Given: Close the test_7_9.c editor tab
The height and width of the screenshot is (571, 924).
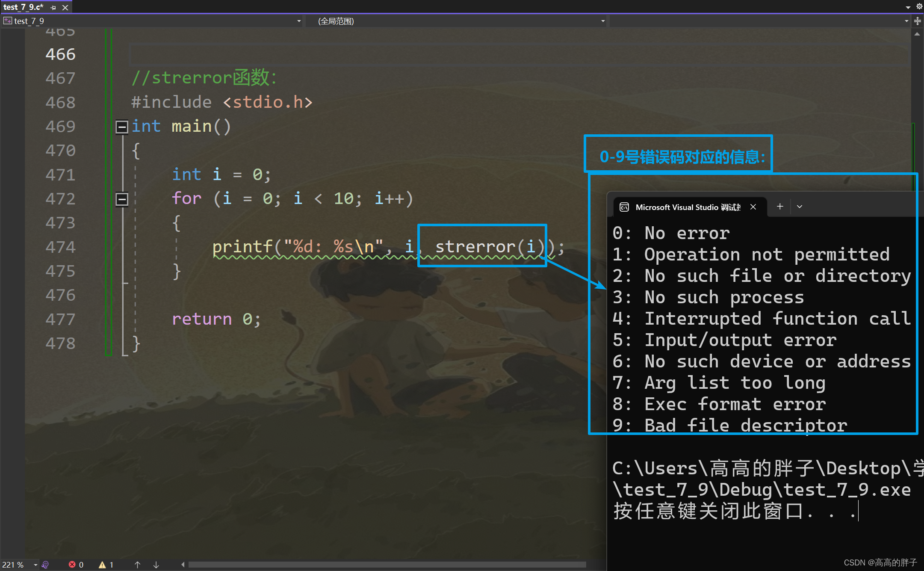Looking at the screenshot, I should point(65,8).
